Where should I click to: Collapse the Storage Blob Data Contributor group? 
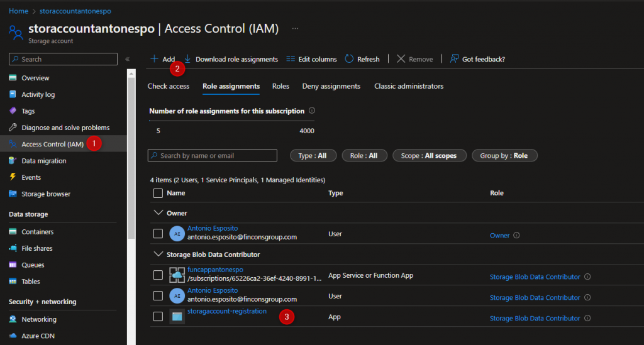click(158, 255)
